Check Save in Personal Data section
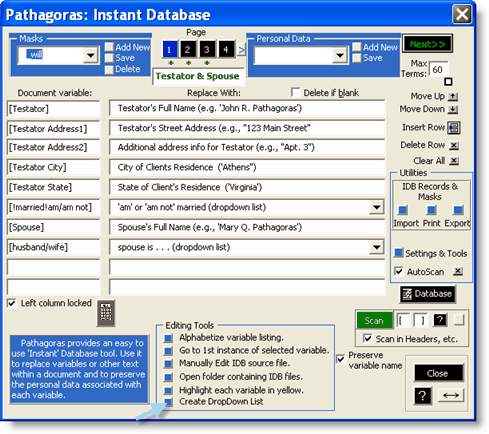This screenshot has height=434, width=489. click(x=357, y=58)
